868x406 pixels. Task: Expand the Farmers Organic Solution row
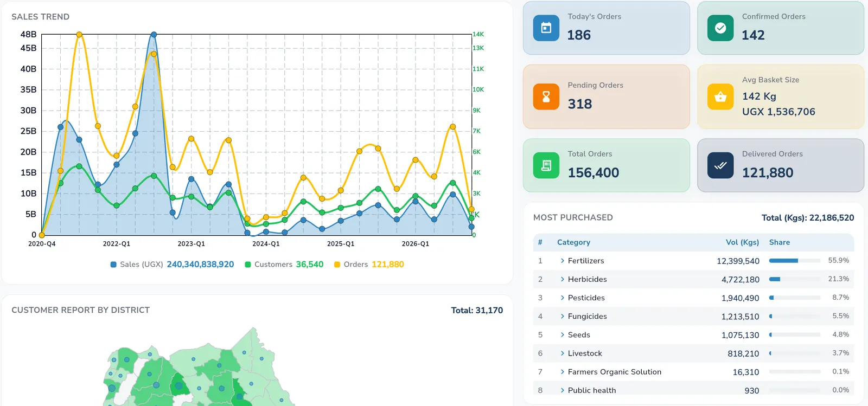click(x=562, y=372)
